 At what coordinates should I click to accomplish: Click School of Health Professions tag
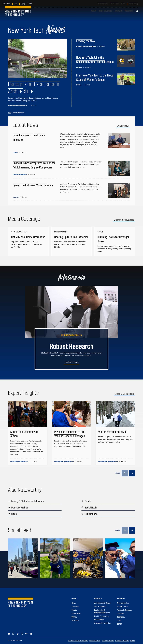click(x=19, y=462)
